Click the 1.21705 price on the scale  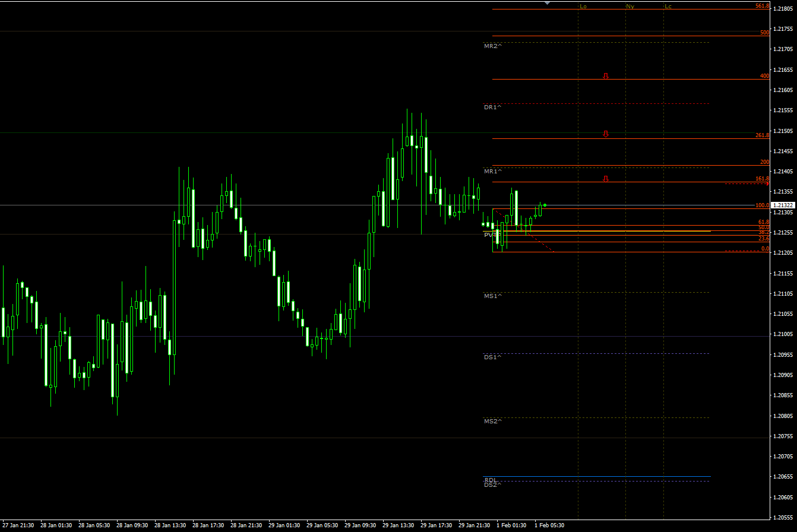tap(783, 49)
